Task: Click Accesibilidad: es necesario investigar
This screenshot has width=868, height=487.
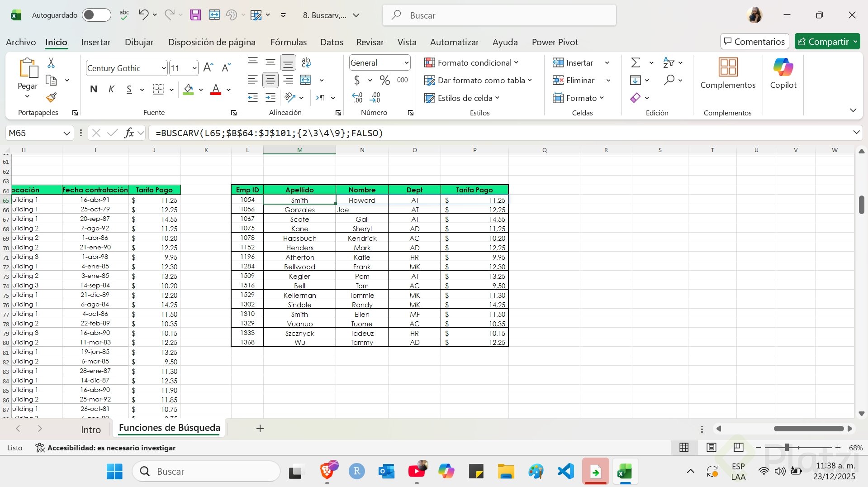Action: (x=106, y=448)
